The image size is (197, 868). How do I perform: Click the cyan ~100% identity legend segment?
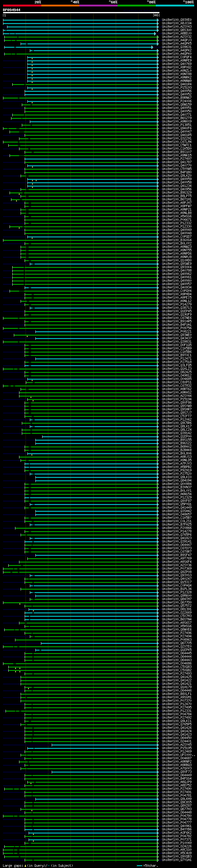[x=175, y=6]
